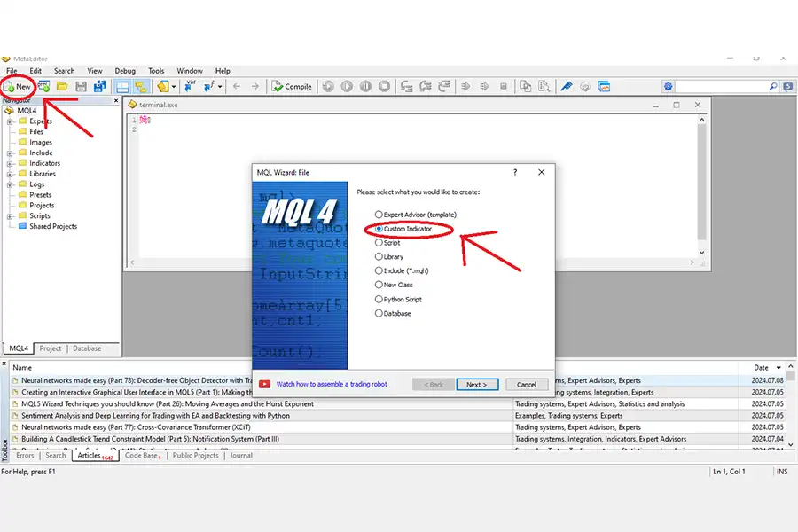
Task: Select the New Class radio option
Action: tap(379, 285)
